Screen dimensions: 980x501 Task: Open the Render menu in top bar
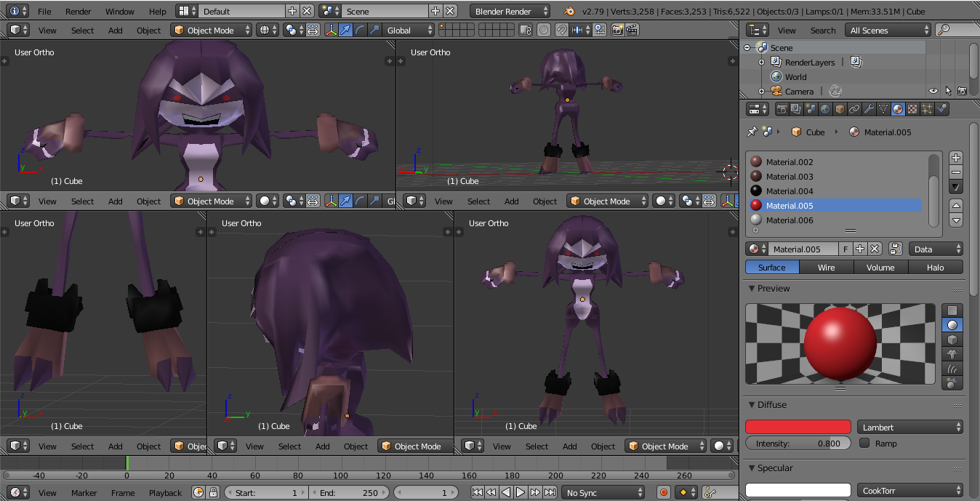pos(79,12)
